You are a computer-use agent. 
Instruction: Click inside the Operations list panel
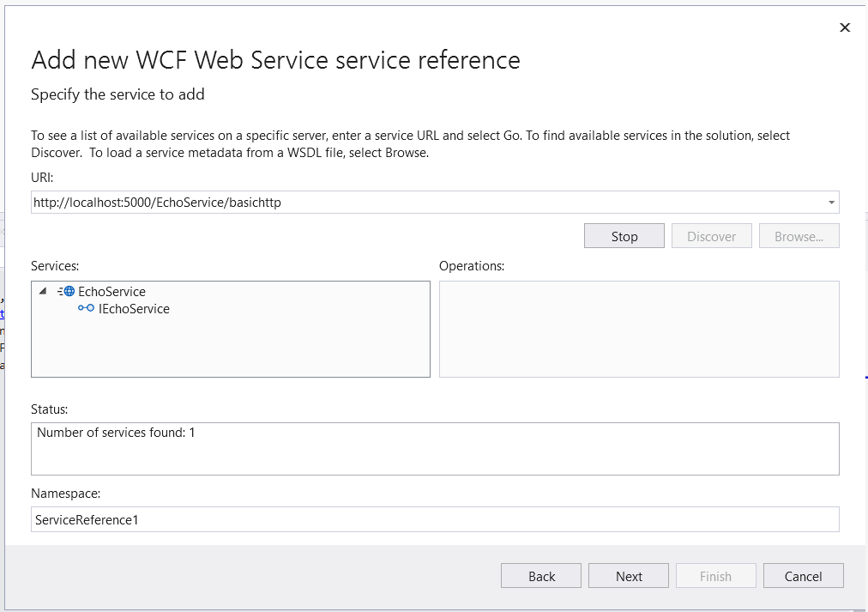click(x=638, y=329)
